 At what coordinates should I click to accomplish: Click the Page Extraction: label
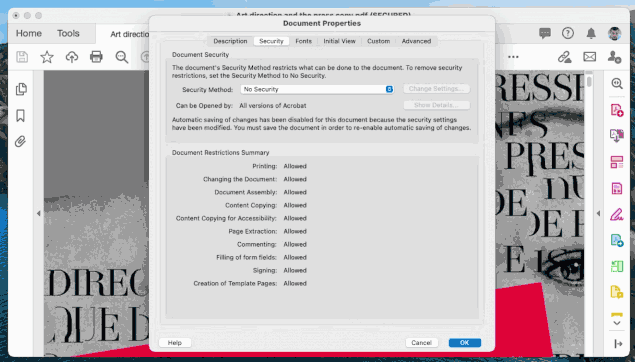[253, 232]
